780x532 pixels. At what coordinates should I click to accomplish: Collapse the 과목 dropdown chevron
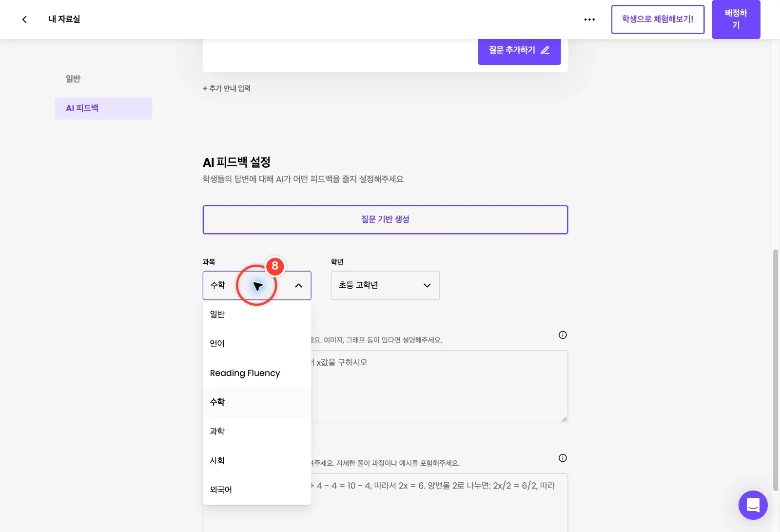298,285
